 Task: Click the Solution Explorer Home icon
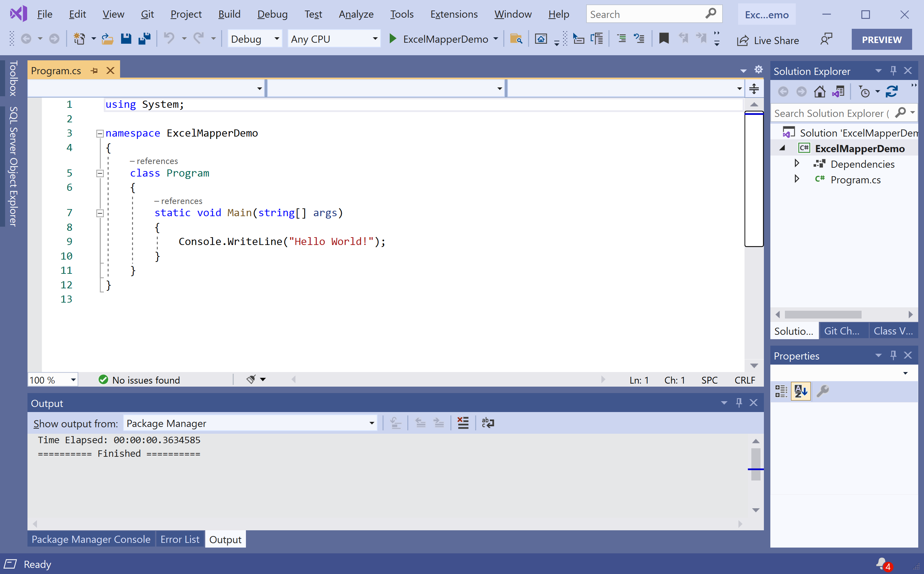pyautogui.click(x=819, y=91)
